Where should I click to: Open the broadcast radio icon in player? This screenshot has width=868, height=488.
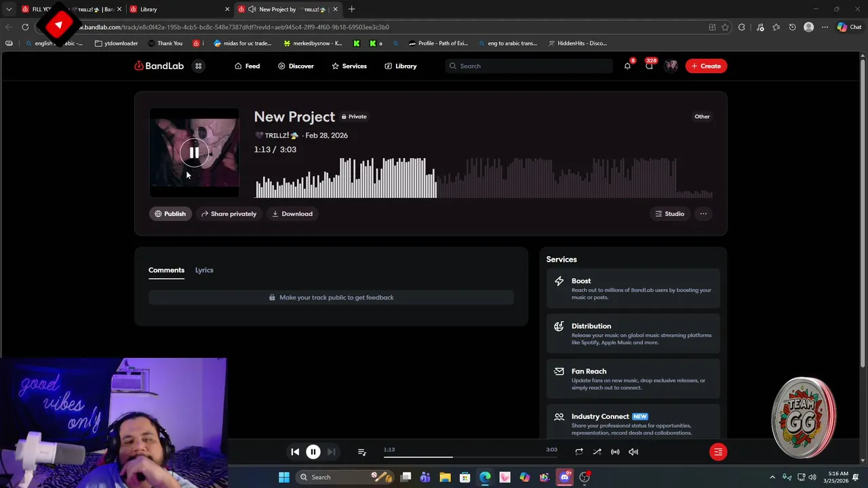pos(615,452)
